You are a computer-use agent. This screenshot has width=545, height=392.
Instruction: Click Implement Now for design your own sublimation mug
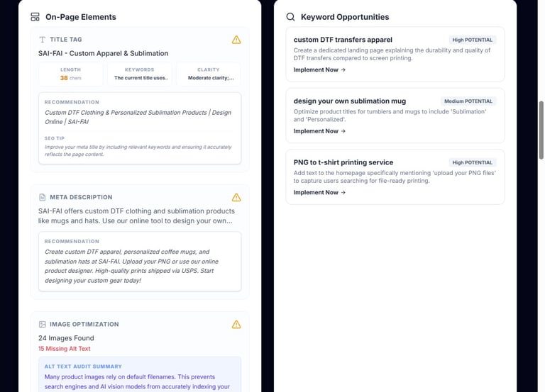point(319,131)
